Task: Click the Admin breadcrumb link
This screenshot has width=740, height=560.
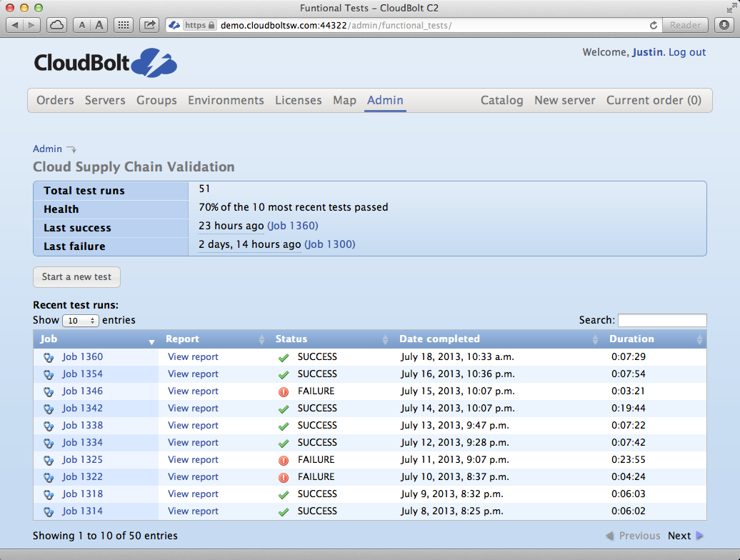Action: click(47, 149)
